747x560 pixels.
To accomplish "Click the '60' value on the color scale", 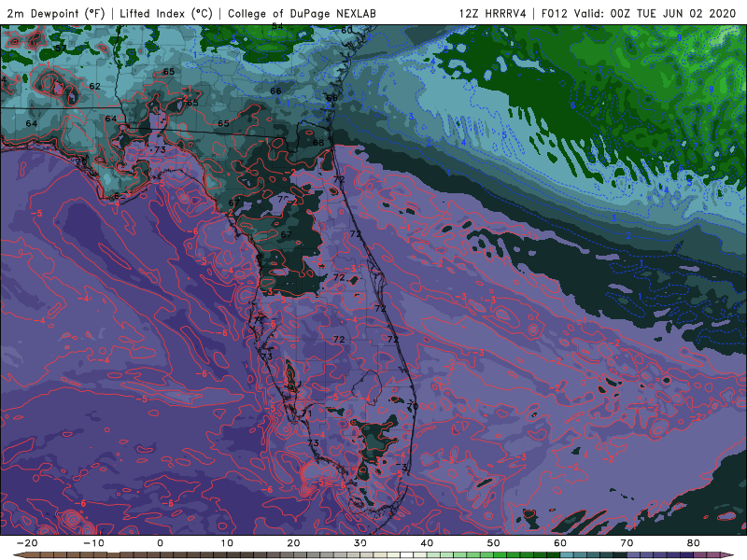I will (x=560, y=543).
